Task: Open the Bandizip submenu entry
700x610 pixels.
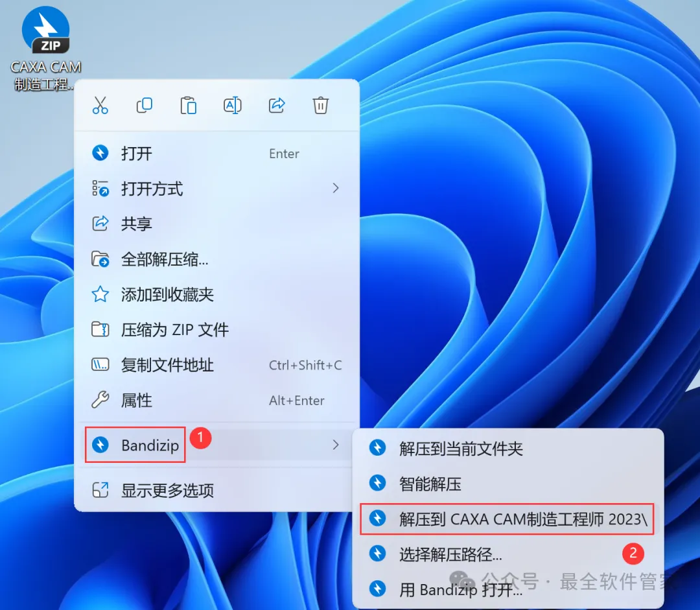Action: pyautogui.click(x=216, y=445)
